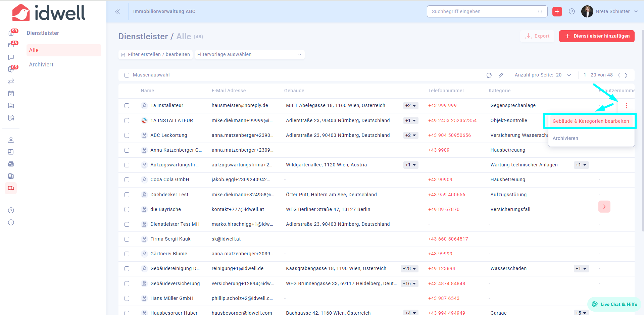Check the Coca Cola GmbH row checkbox
The height and width of the screenshot is (315, 644).
(127, 180)
